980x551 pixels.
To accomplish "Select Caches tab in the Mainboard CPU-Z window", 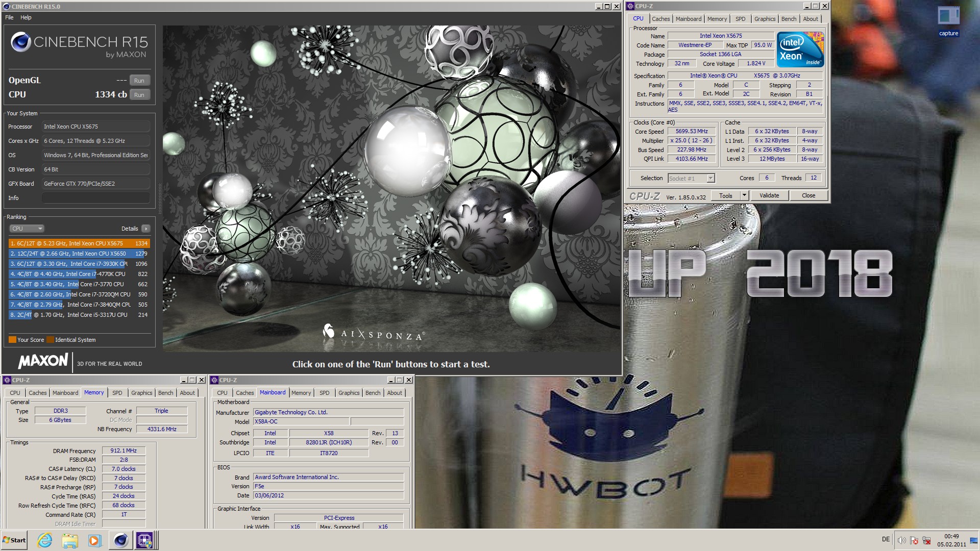I will (244, 393).
